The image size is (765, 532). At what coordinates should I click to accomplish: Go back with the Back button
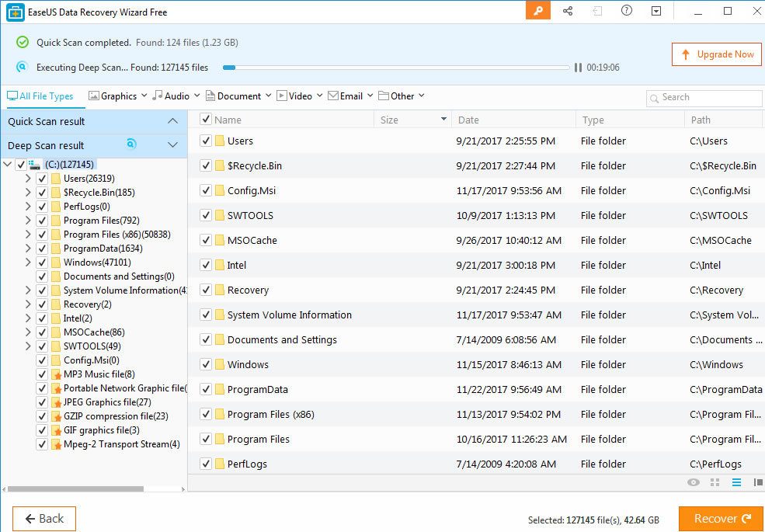44,518
